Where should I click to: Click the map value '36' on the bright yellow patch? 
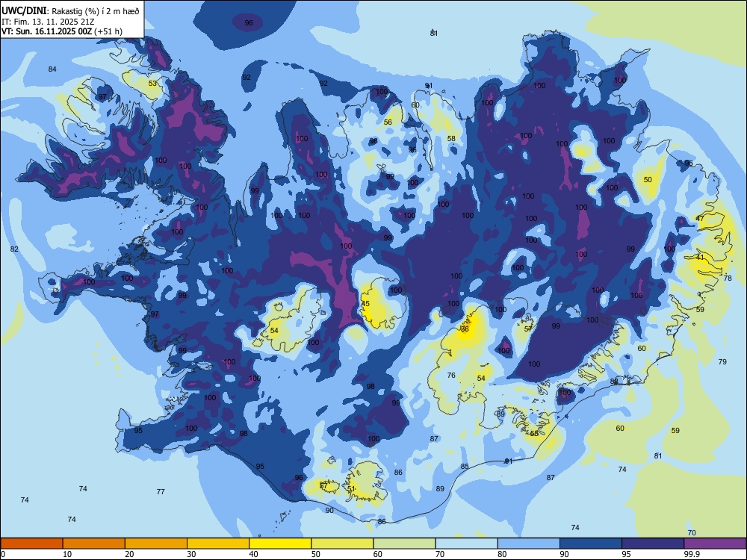coord(465,329)
